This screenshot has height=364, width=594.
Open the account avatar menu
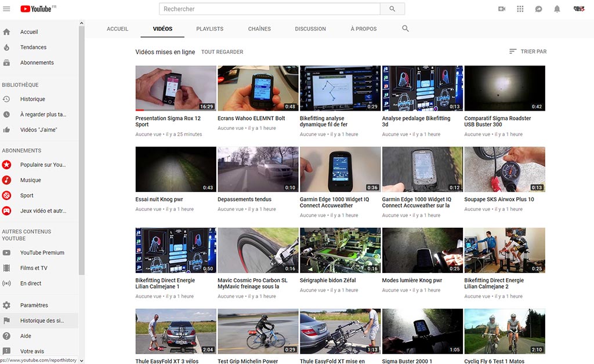click(x=579, y=9)
